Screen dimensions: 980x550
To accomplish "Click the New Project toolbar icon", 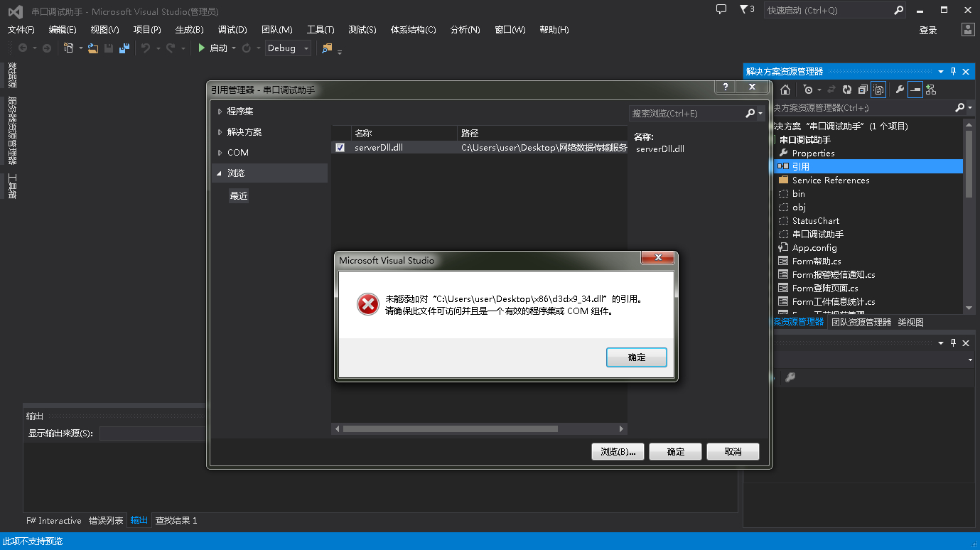I will [x=69, y=48].
